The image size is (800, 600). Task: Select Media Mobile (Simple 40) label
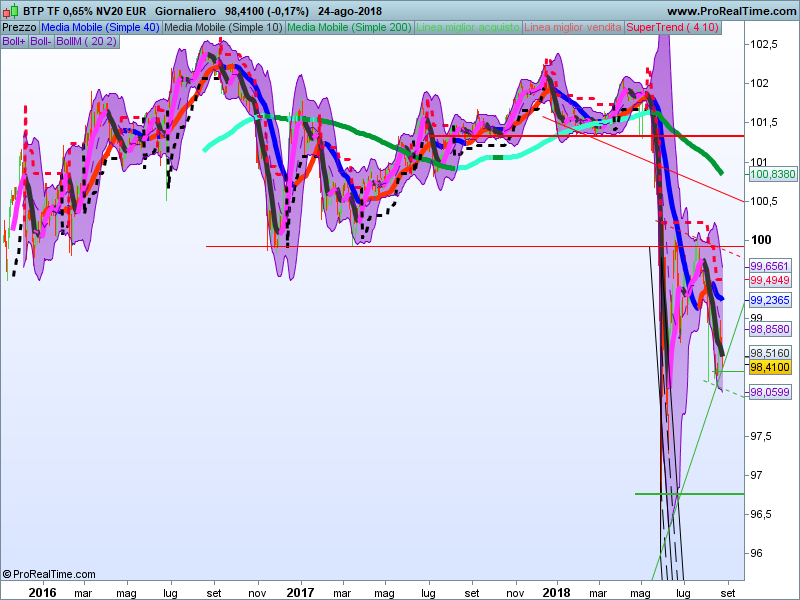(x=101, y=28)
